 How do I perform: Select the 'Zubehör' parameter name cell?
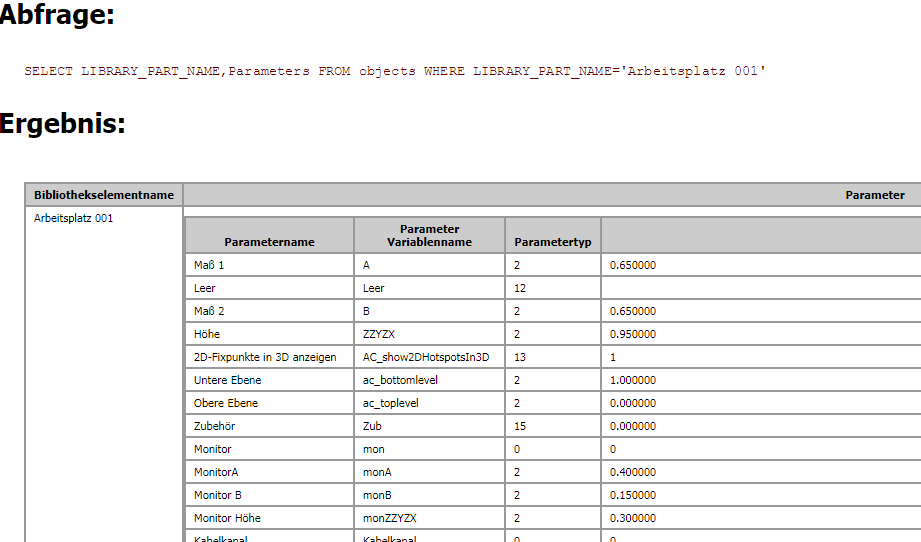[270, 426]
